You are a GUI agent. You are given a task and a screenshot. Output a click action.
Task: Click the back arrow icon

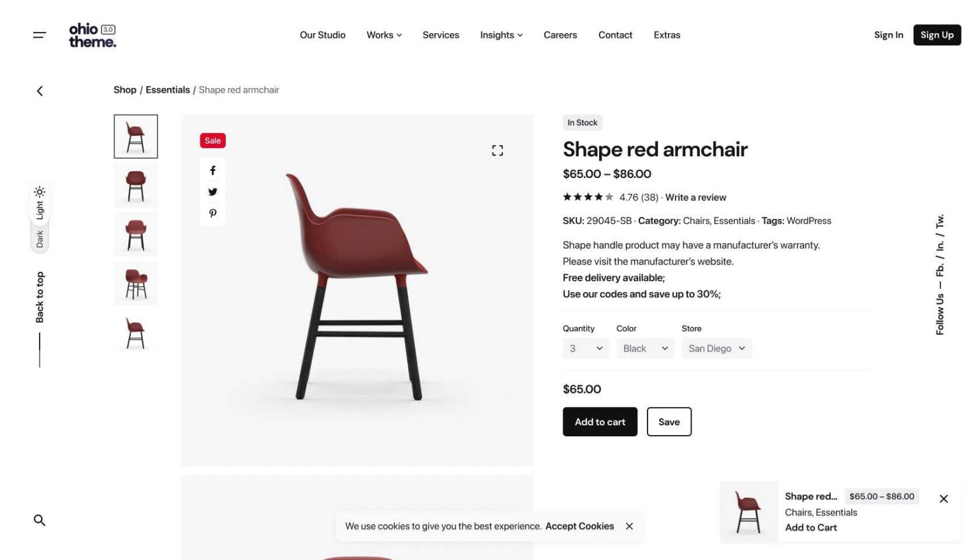coord(40,91)
